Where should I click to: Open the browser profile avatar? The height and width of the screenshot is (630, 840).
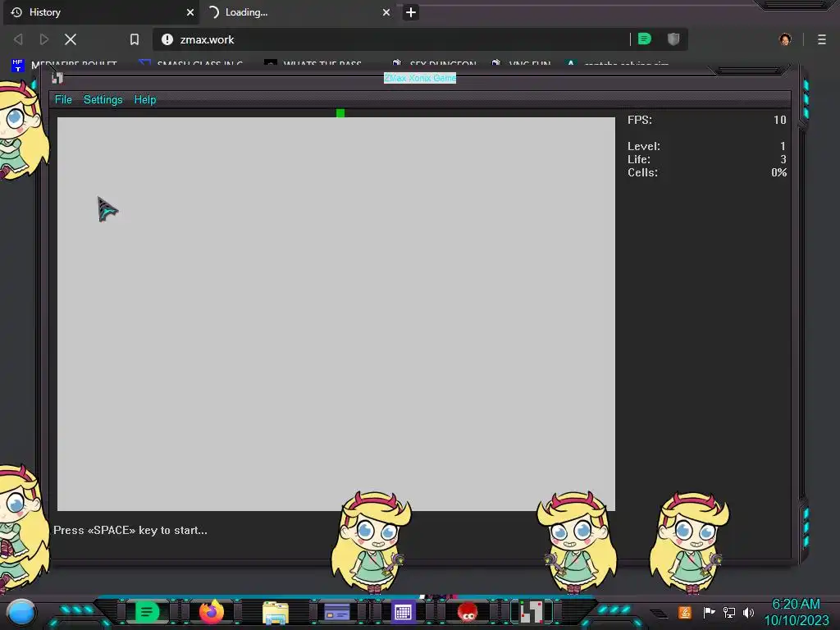[785, 39]
